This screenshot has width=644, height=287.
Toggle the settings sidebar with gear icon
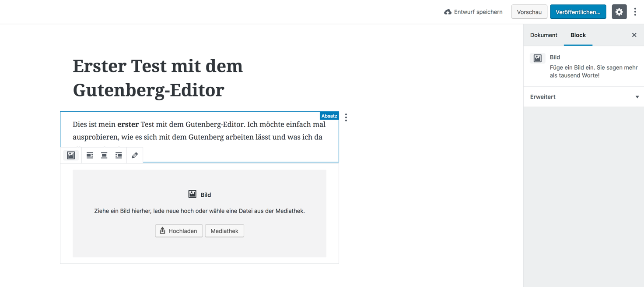pos(619,12)
